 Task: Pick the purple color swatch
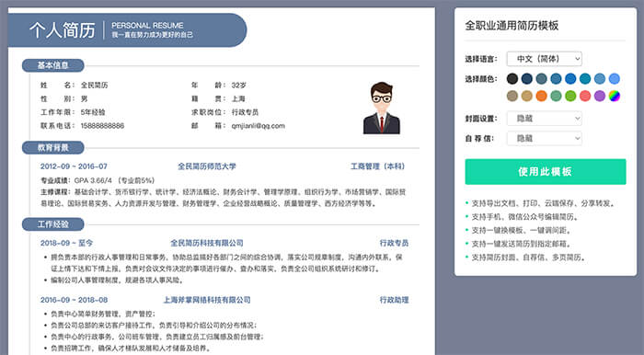click(x=600, y=96)
